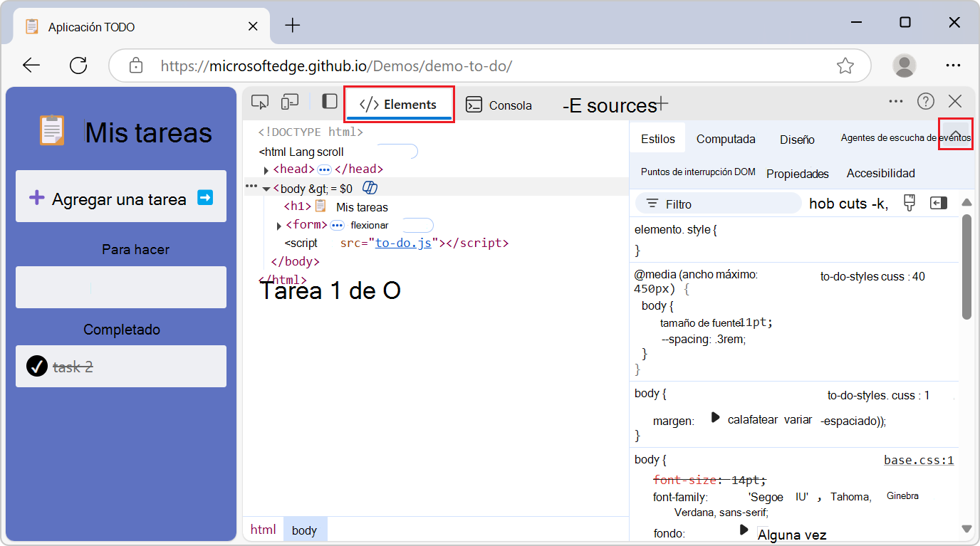Image resolution: width=980 pixels, height=546 pixels.
Task: Open the DevTools customize menu (three dots)
Action: click(x=896, y=102)
